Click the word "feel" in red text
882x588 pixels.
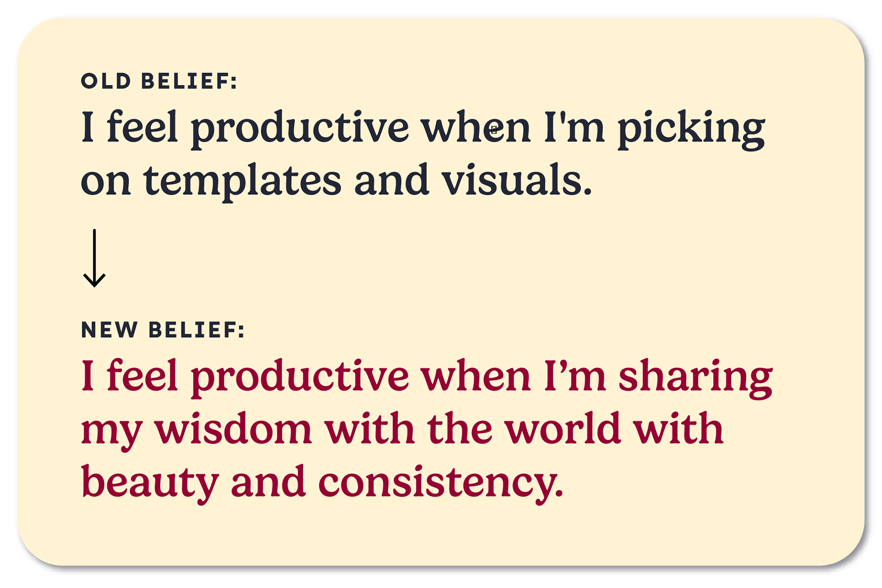(x=142, y=376)
